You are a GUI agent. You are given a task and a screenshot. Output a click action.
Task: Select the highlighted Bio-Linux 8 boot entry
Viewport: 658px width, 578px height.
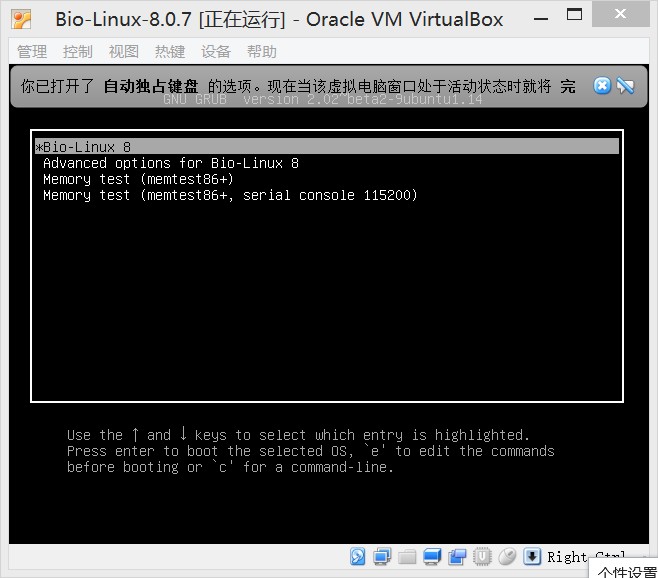coord(327,146)
